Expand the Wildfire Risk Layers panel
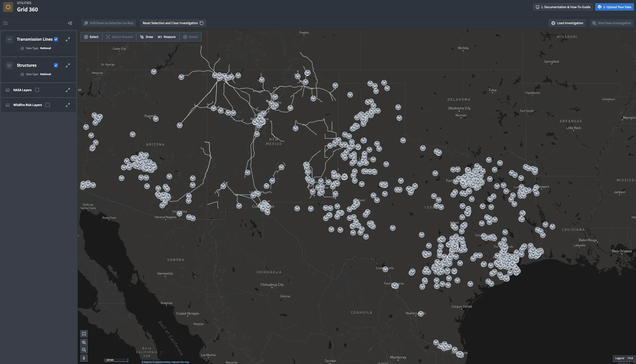Viewport: 636px width, 364px height. [x=68, y=105]
